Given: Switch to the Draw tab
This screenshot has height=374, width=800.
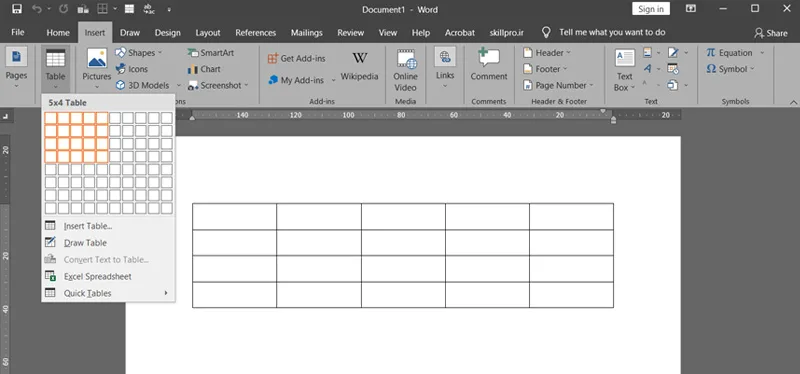Looking at the screenshot, I should pyautogui.click(x=130, y=32).
